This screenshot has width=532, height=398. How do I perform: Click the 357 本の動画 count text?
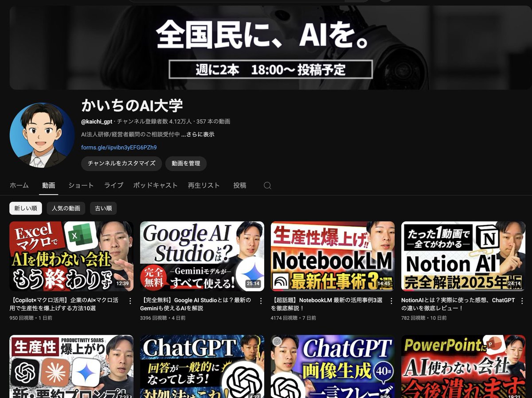(213, 121)
